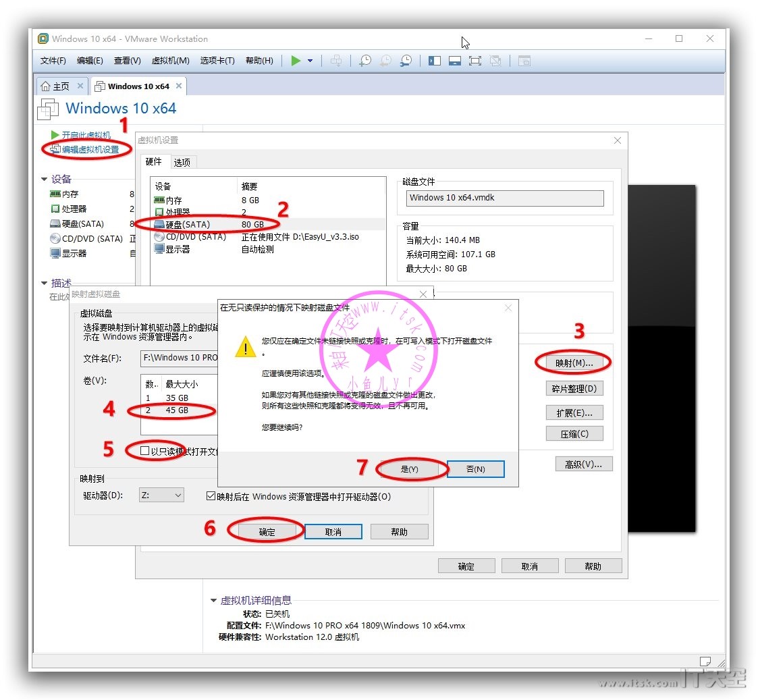
Task: Toggle the library sidebar panel icon
Action: [434, 61]
